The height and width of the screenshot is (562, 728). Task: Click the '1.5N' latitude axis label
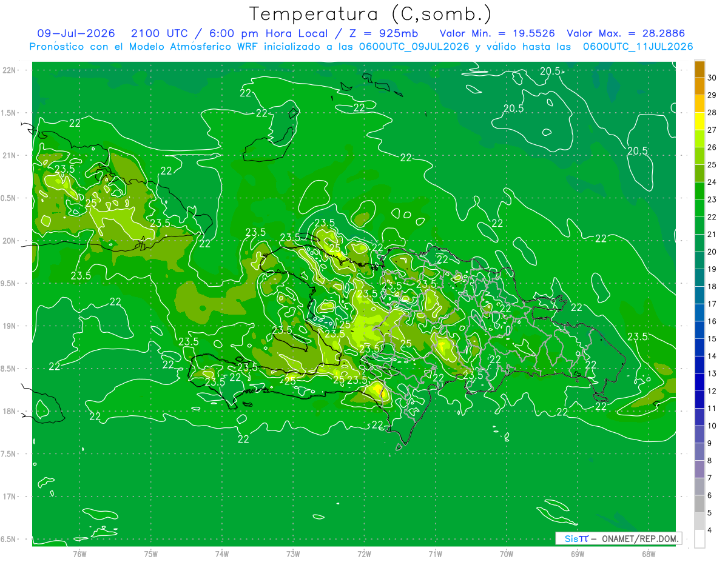click(8, 113)
